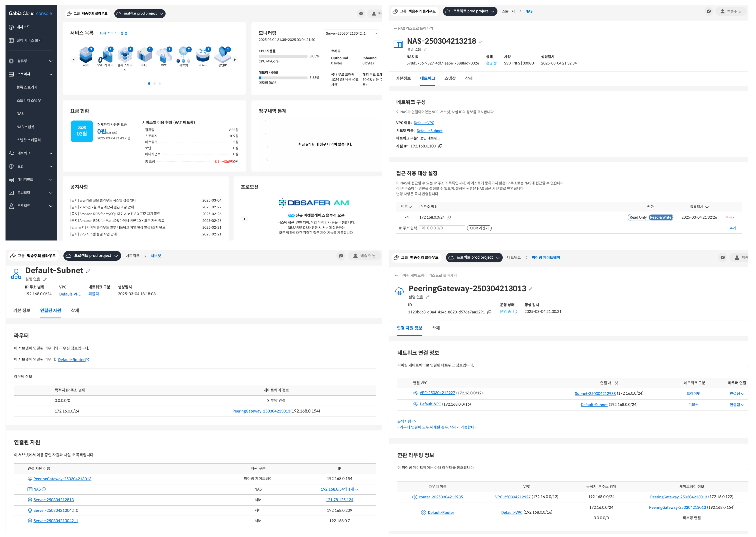The height and width of the screenshot is (537, 756).
Task: Click the CIDR 계산기 button
Action: [x=479, y=228]
